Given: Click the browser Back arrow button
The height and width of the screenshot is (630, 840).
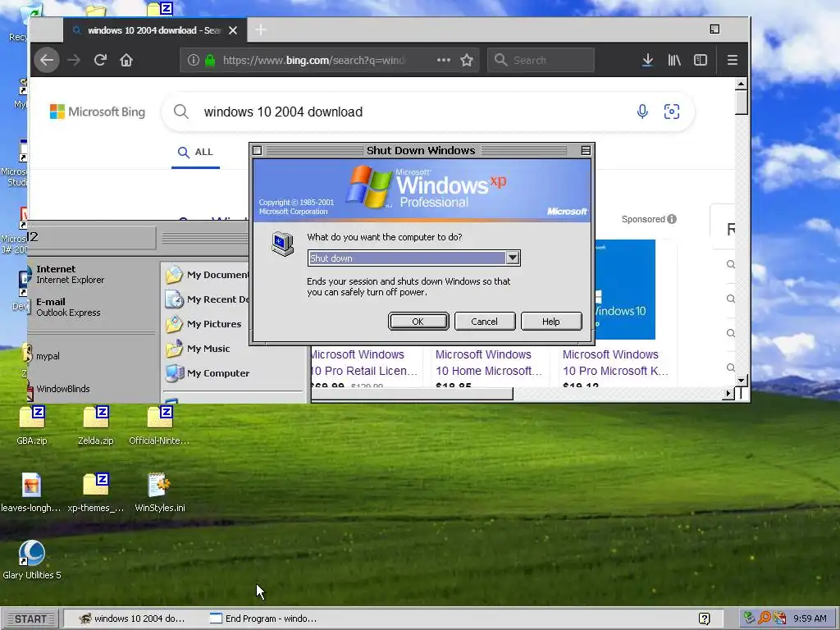Looking at the screenshot, I should point(47,60).
